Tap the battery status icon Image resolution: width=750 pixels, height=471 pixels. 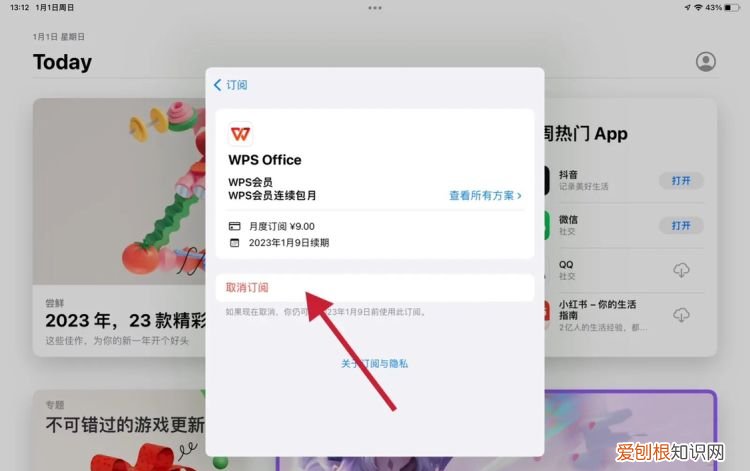click(x=732, y=8)
